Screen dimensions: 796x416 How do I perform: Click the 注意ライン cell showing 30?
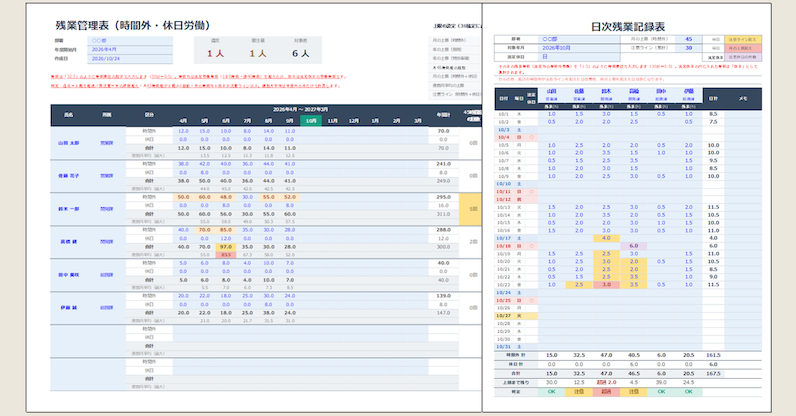[689, 48]
